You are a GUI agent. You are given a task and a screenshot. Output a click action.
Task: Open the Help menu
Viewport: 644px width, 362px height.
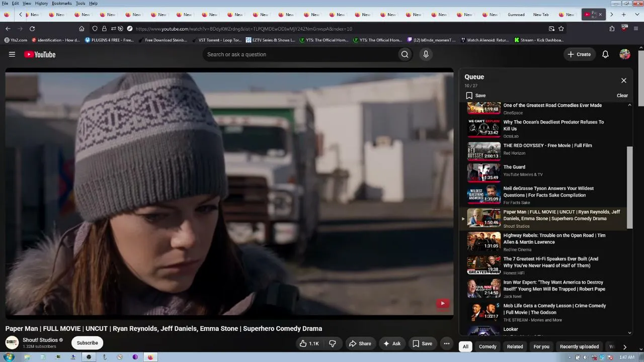coord(94,4)
